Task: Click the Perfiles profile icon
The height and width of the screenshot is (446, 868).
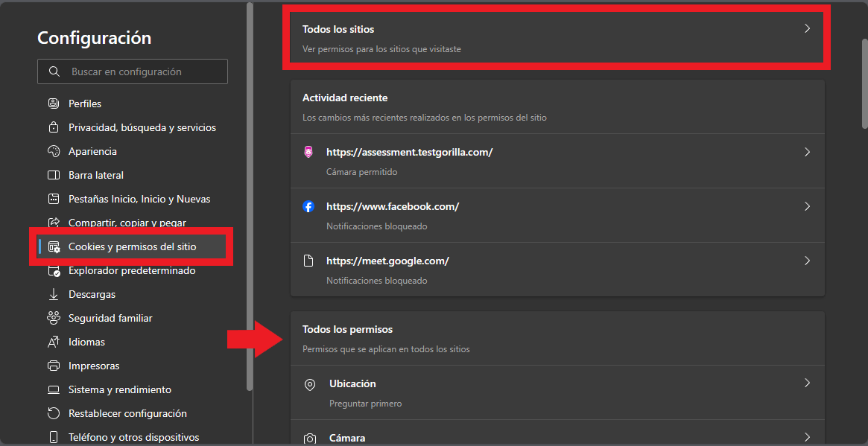Action: 54,103
